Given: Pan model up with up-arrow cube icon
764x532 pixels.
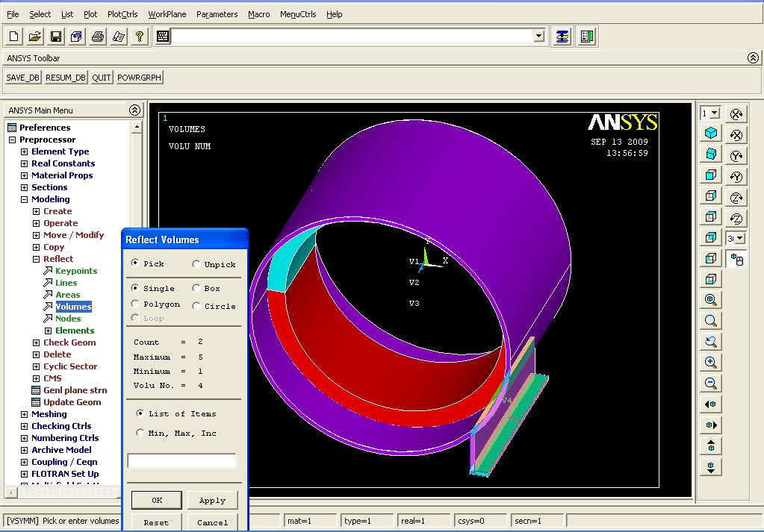Looking at the screenshot, I should point(711,446).
